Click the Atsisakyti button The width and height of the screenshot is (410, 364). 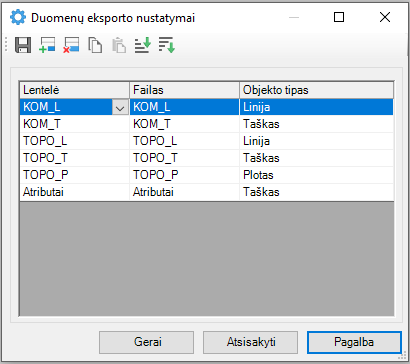click(250, 342)
